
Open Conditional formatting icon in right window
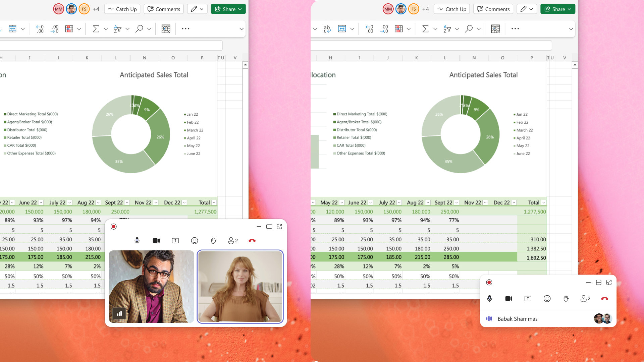398,29
